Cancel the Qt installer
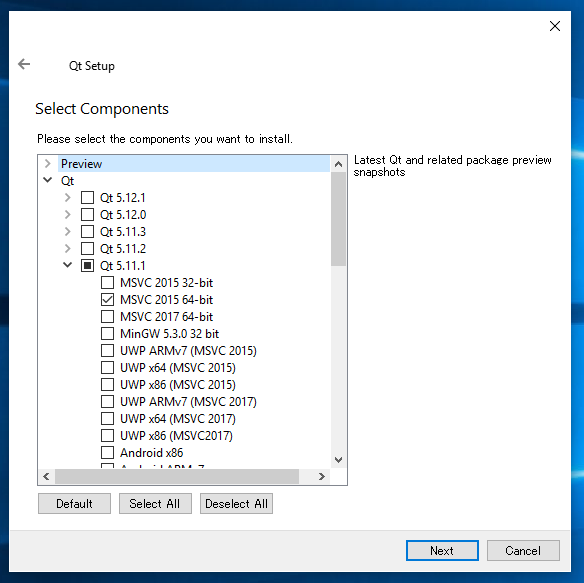Viewport: 584px width, 583px height. (x=523, y=551)
